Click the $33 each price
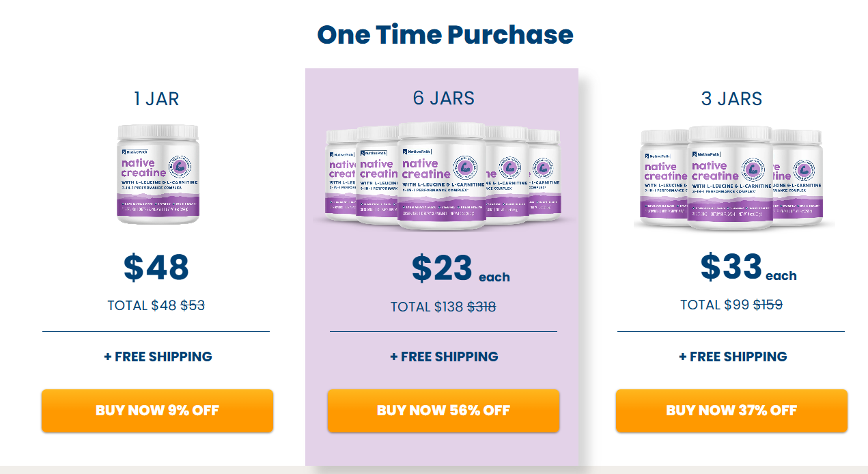Image resolution: width=868 pixels, height=474 pixels. [x=748, y=268]
